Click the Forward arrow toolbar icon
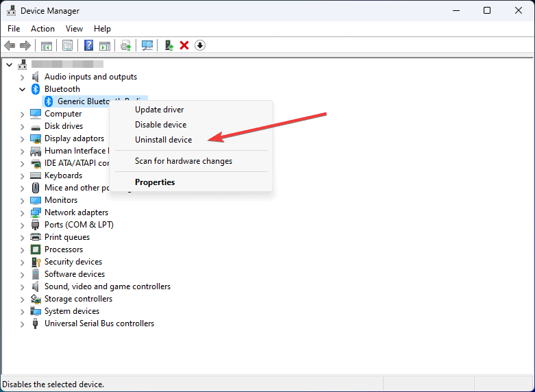The width and height of the screenshot is (535, 392). coord(25,45)
